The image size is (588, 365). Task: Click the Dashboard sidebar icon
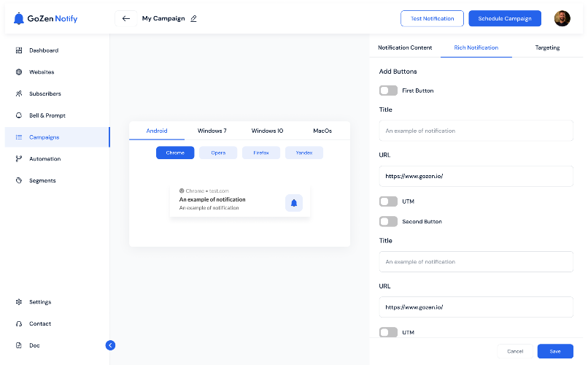pyautogui.click(x=19, y=50)
